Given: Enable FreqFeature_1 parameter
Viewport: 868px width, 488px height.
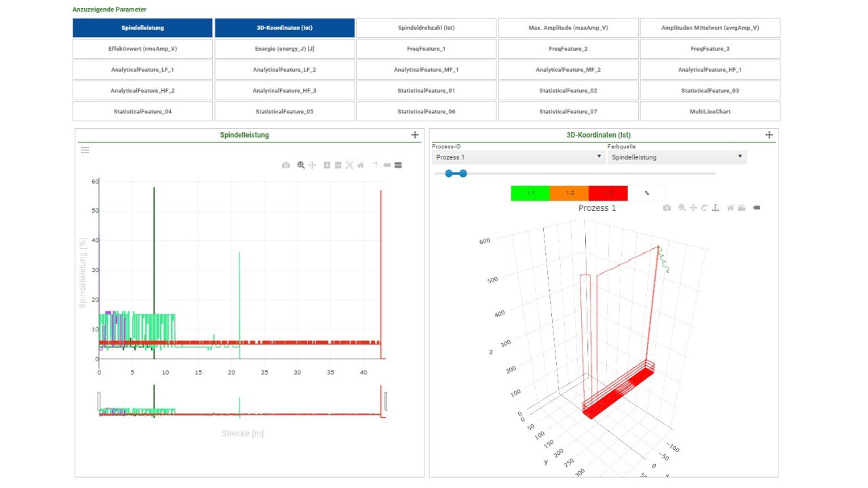Looking at the screenshot, I should point(427,49).
